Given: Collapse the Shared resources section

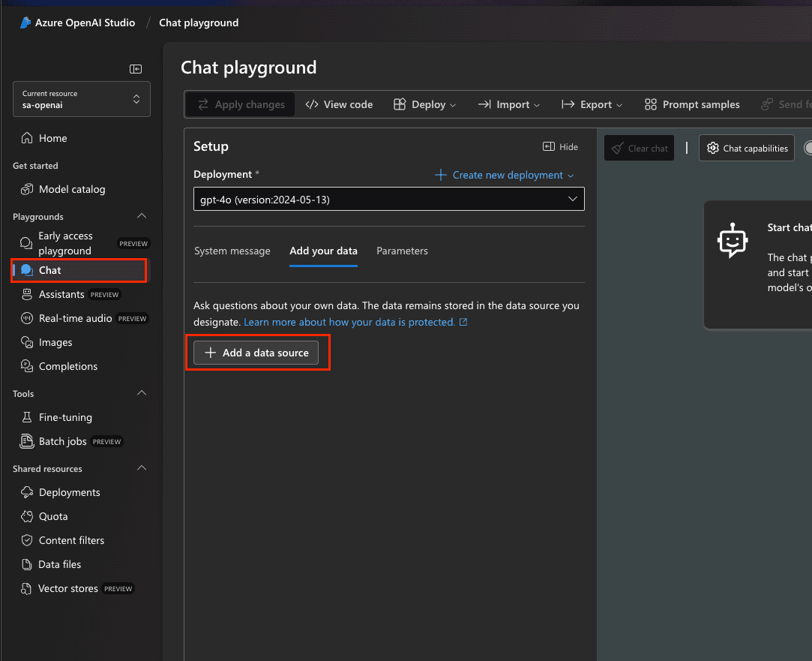Looking at the screenshot, I should pyautogui.click(x=142, y=468).
